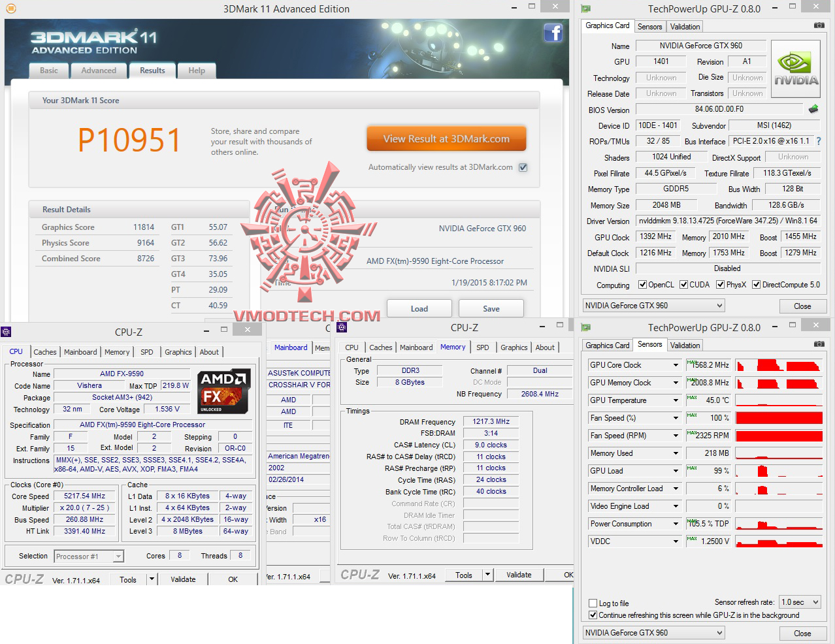Toggle the DirectCompute 5.0 checkbox

point(756,285)
